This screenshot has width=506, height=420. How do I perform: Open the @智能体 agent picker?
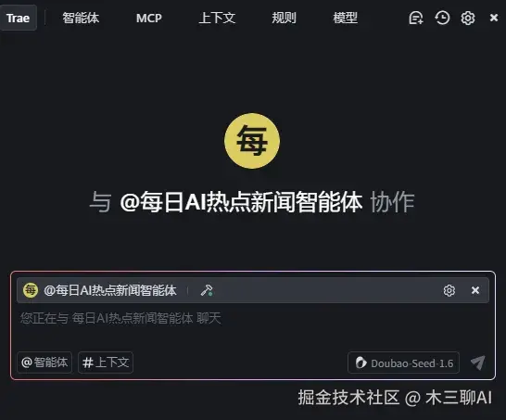(x=44, y=363)
